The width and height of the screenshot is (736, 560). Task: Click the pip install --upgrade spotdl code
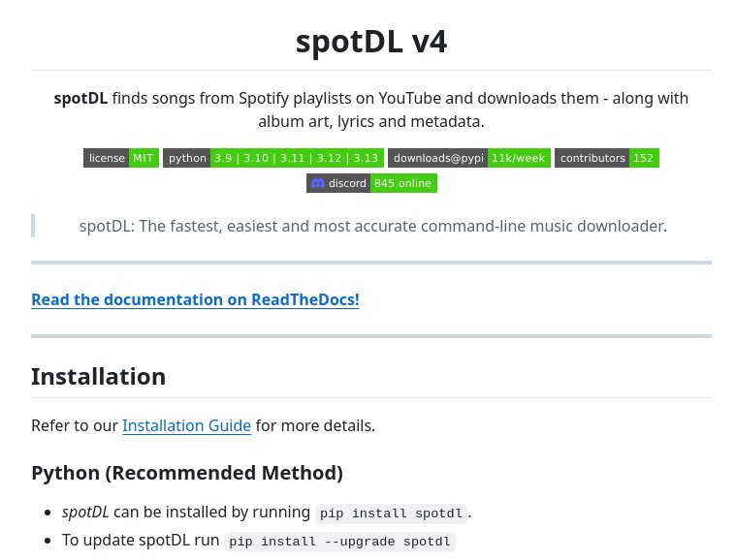pos(339,542)
